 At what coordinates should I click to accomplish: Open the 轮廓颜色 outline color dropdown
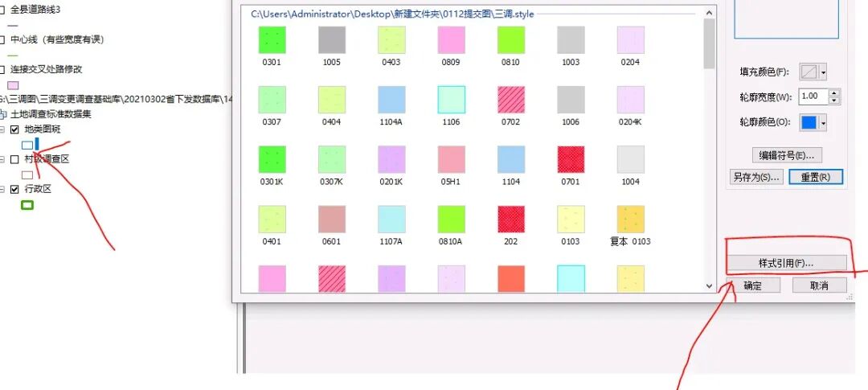[823, 122]
